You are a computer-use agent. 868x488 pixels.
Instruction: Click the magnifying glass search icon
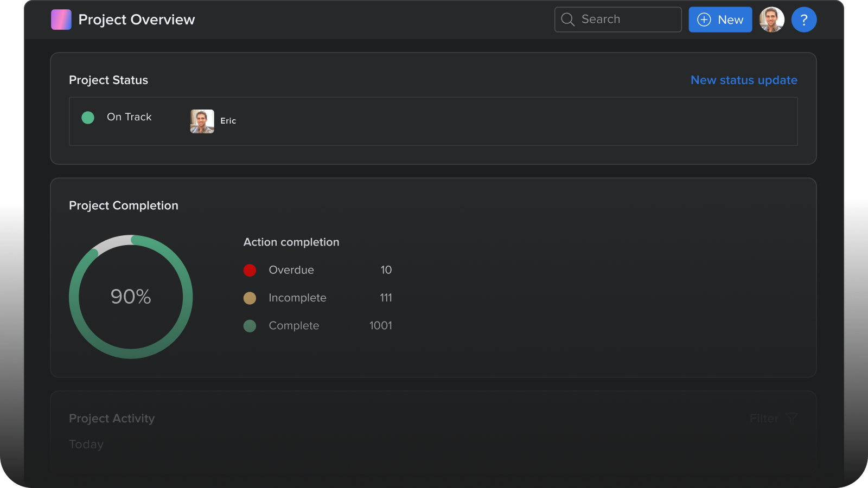pyautogui.click(x=567, y=20)
